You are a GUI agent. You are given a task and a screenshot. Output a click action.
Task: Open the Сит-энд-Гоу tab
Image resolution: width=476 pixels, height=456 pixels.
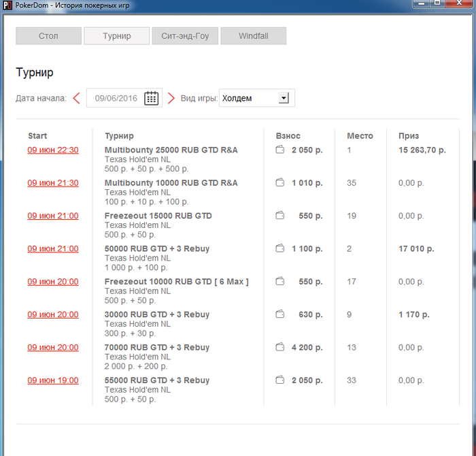(185, 36)
